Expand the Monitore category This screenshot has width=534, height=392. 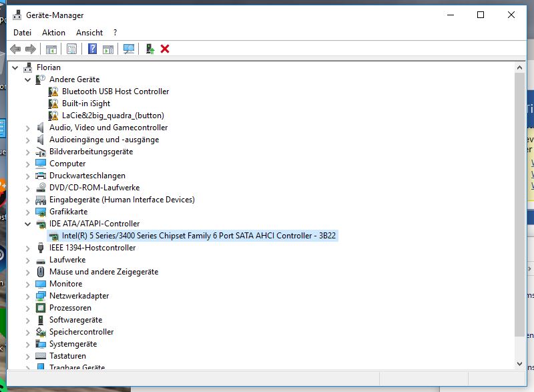click(x=27, y=284)
